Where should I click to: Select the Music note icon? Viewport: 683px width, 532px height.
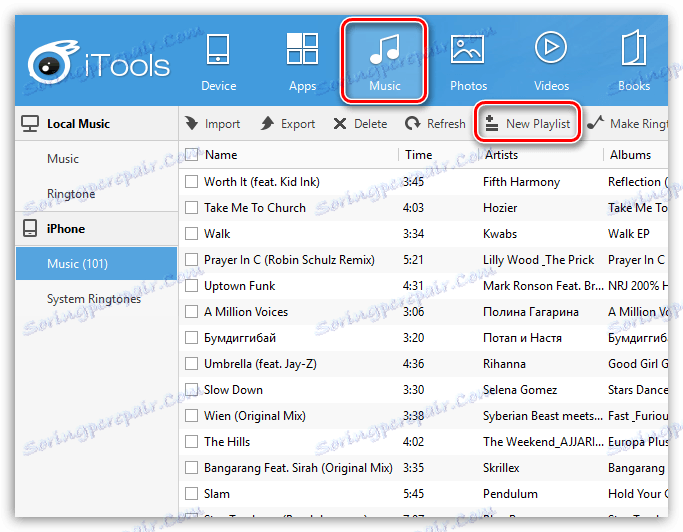(x=385, y=50)
